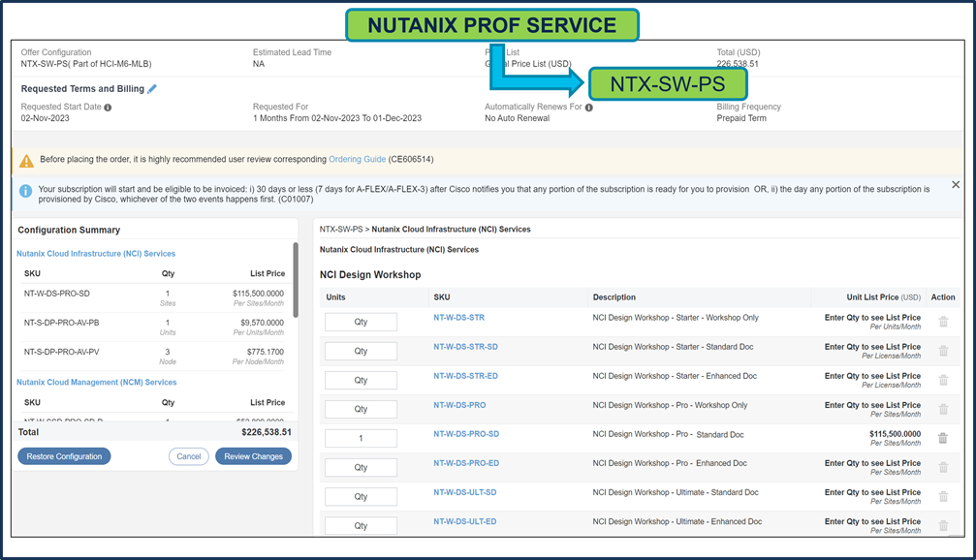This screenshot has width=976, height=560.
Task: Delete the NT-W-DS-STR row with trash icon
Action: [943, 322]
